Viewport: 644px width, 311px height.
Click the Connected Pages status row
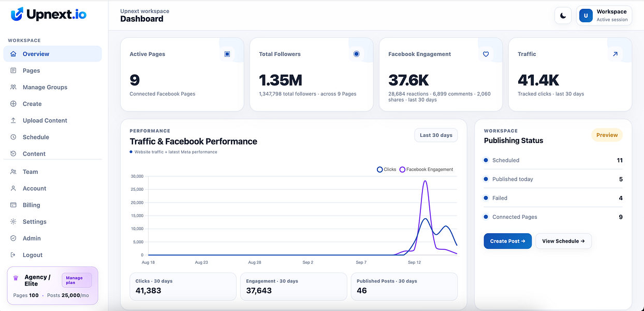[x=553, y=217]
